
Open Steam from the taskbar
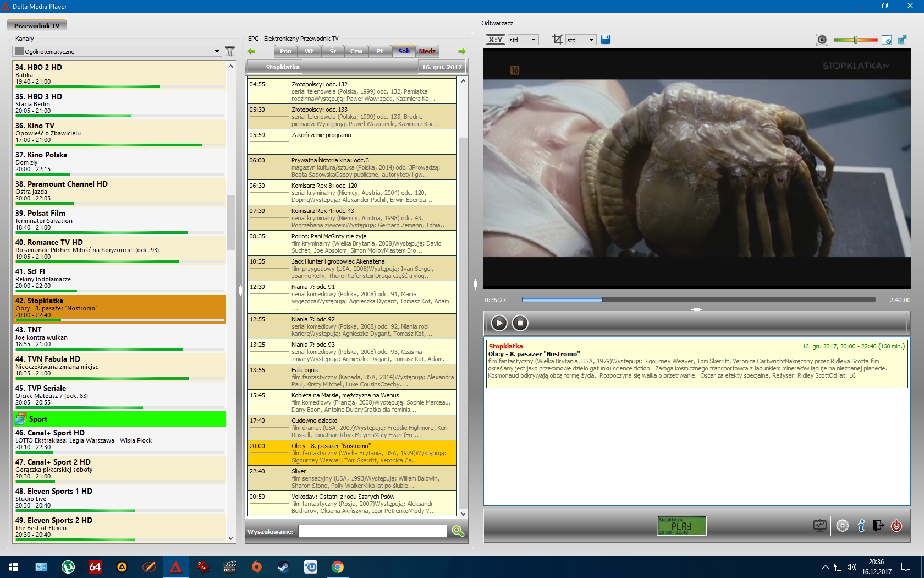[x=284, y=567]
